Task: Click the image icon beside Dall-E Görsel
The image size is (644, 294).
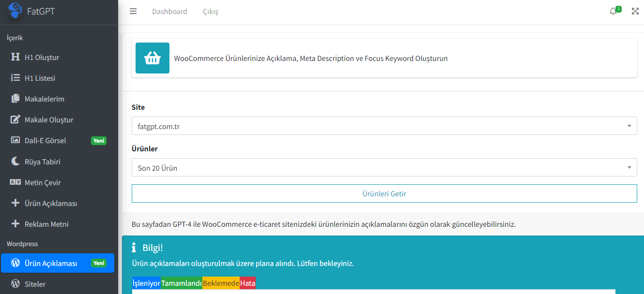Action: (x=15, y=141)
